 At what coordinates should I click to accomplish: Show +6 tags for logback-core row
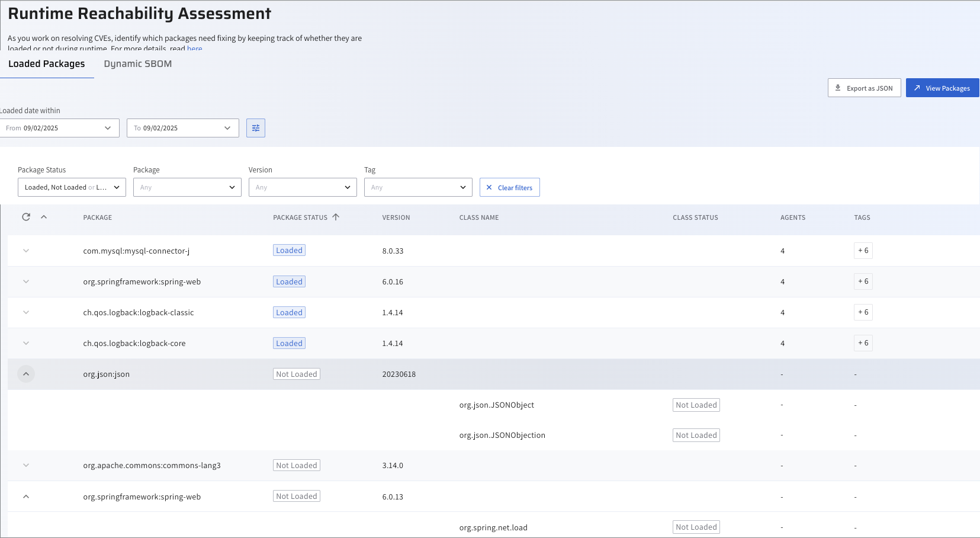pyautogui.click(x=863, y=343)
